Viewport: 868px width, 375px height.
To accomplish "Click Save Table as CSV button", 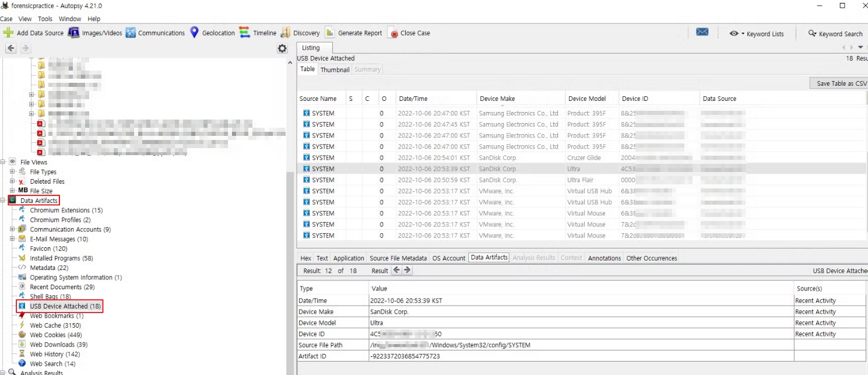I will (839, 83).
